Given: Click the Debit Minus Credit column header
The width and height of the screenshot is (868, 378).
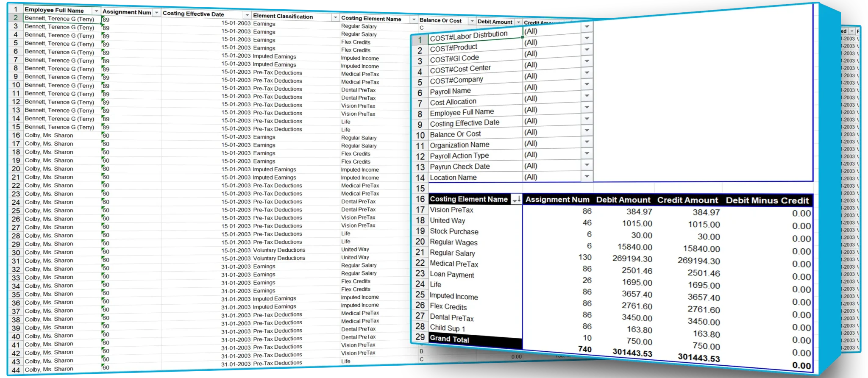Looking at the screenshot, I should coord(767,200).
